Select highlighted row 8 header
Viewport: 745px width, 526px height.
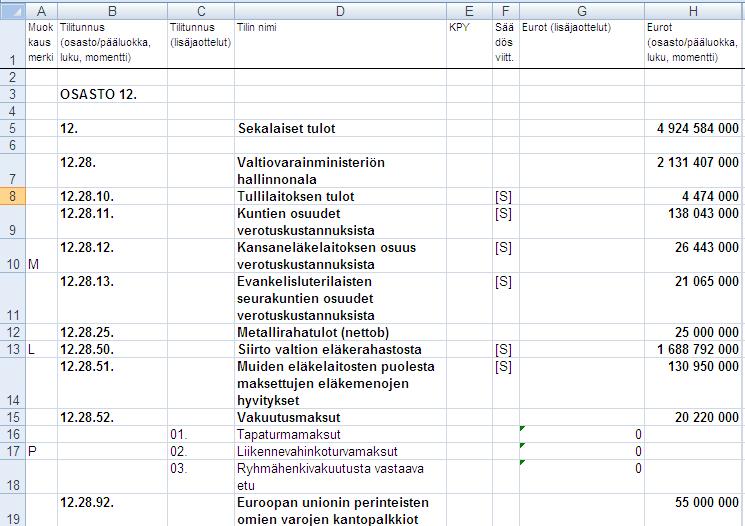tap(12, 196)
